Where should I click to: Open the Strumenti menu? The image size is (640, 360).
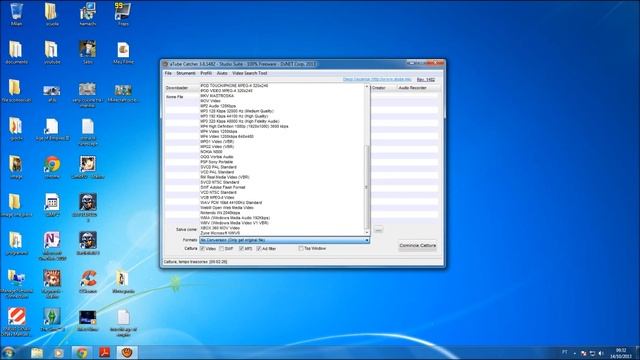pos(186,73)
